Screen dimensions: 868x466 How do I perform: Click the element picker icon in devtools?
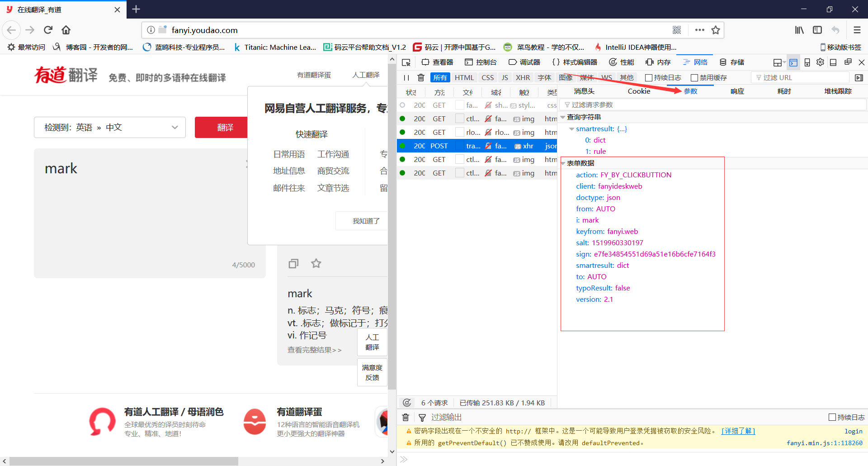pyautogui.click(x=406, y=62)
